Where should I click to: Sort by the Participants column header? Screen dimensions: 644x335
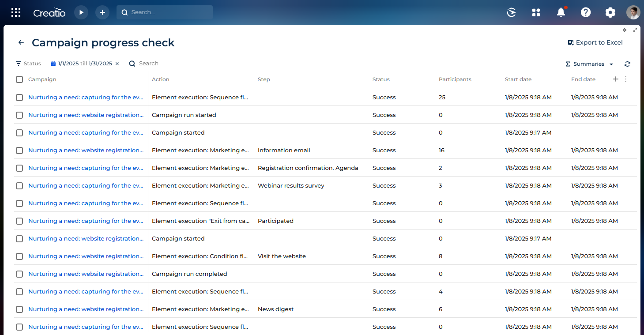455,79
